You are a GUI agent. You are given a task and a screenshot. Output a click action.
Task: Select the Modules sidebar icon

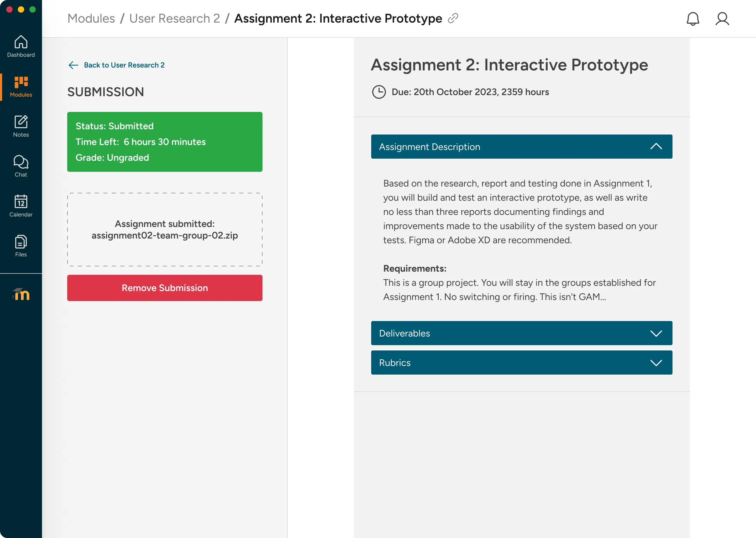21,87
